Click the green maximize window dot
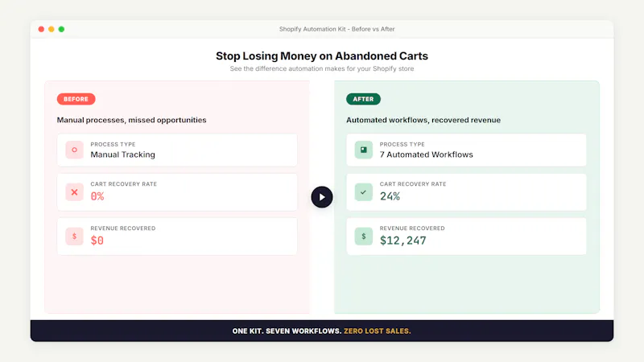 (61, 29)
